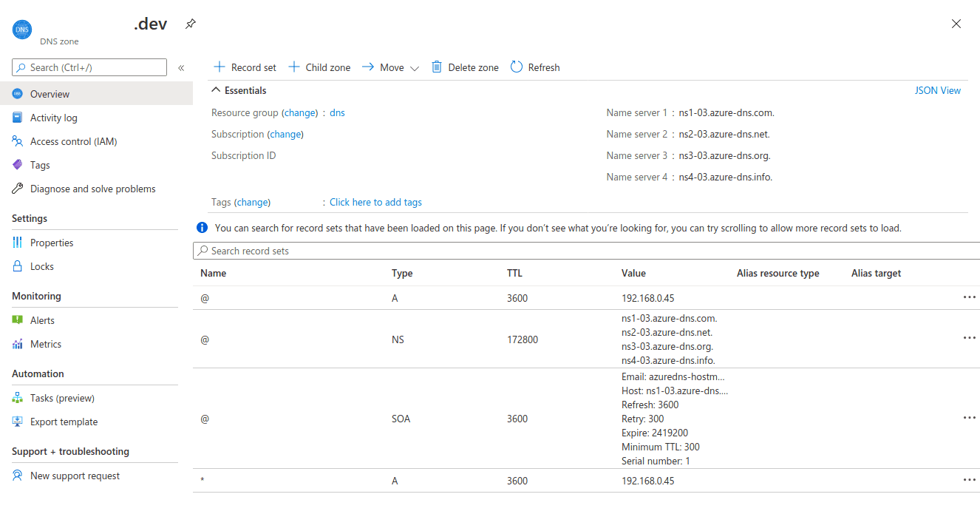Pin the DNS zone blade

tap(190, 24)
